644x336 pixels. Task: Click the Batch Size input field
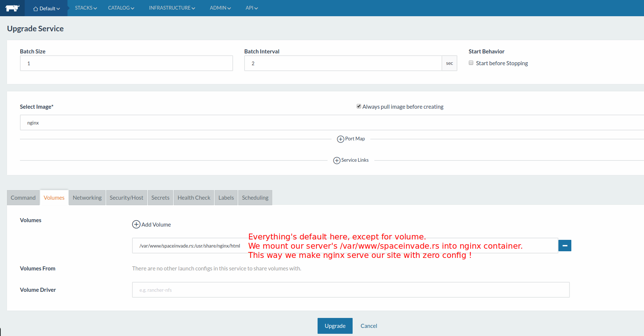pyautogui.click(x=127, y=63)
